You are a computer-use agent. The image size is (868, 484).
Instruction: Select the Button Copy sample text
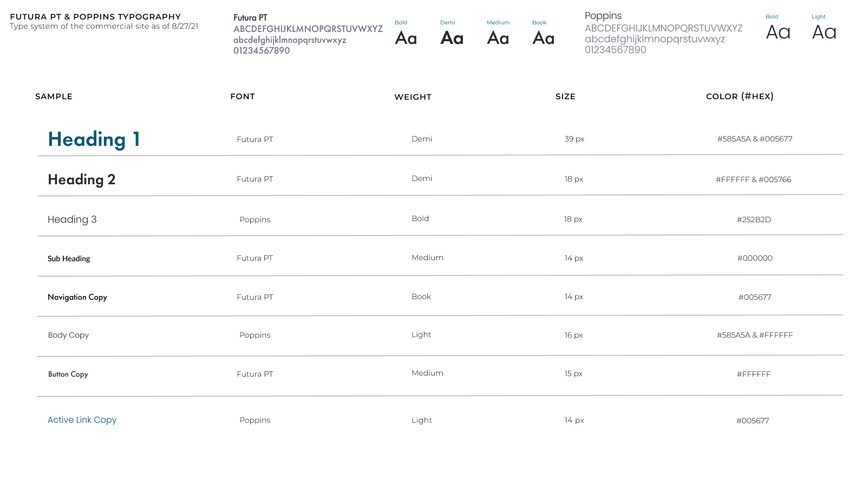click(68, 374)
